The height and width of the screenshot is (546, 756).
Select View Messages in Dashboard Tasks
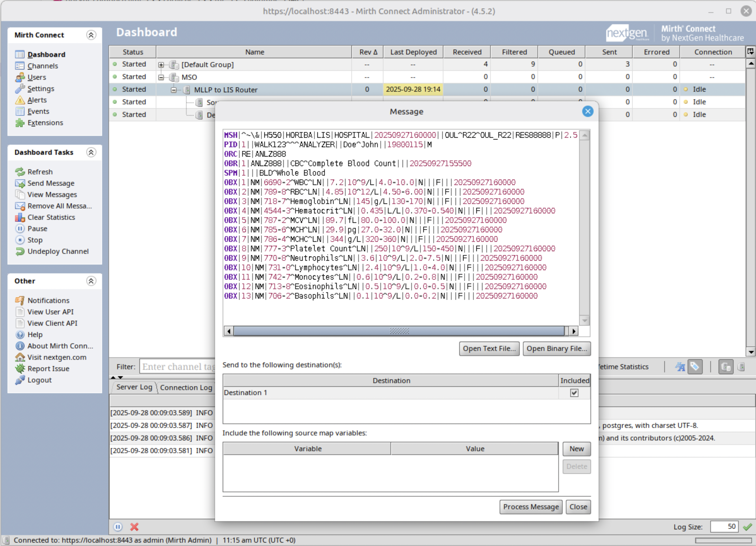tap(52, 195)
